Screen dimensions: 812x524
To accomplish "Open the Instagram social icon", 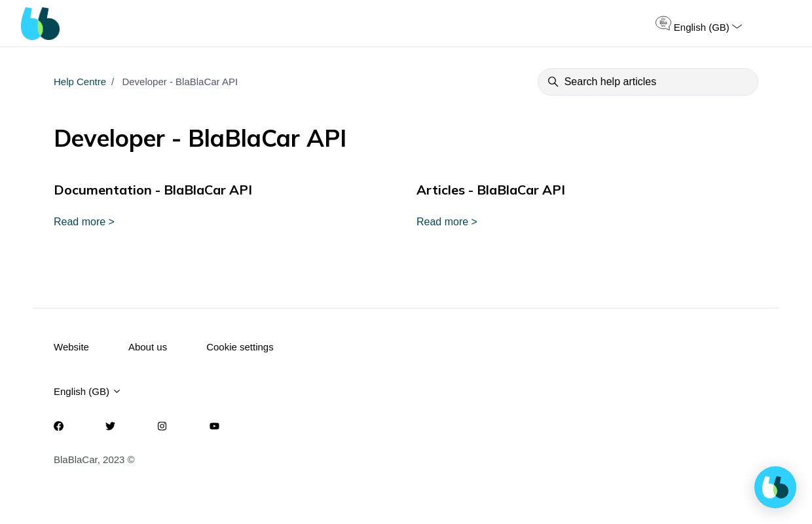I will [x=162, y=426].
